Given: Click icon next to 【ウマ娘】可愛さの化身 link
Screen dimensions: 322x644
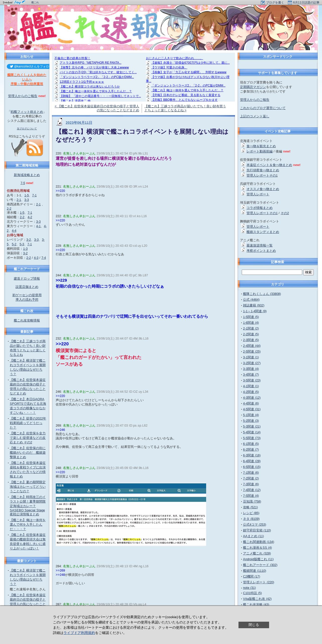Looking at the screenshot, I should (x=148, y=67).
